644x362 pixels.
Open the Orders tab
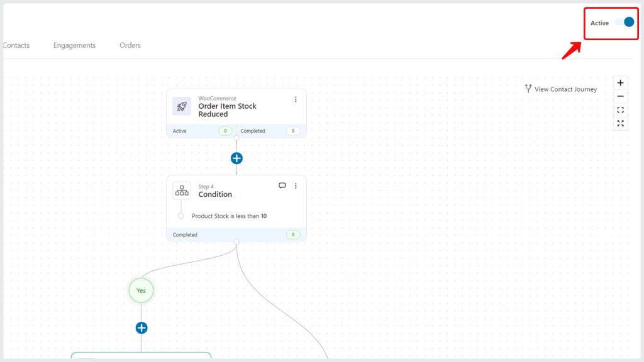[130, 45]
